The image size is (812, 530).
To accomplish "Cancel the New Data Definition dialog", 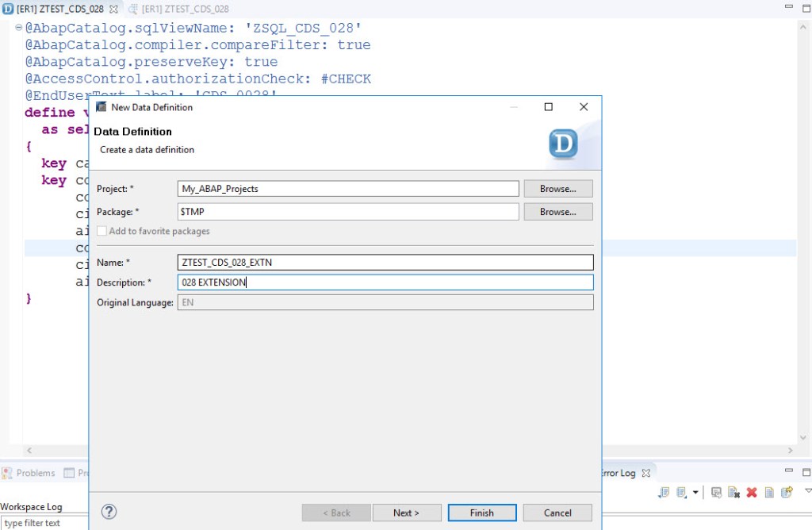I will click(557, 512).
